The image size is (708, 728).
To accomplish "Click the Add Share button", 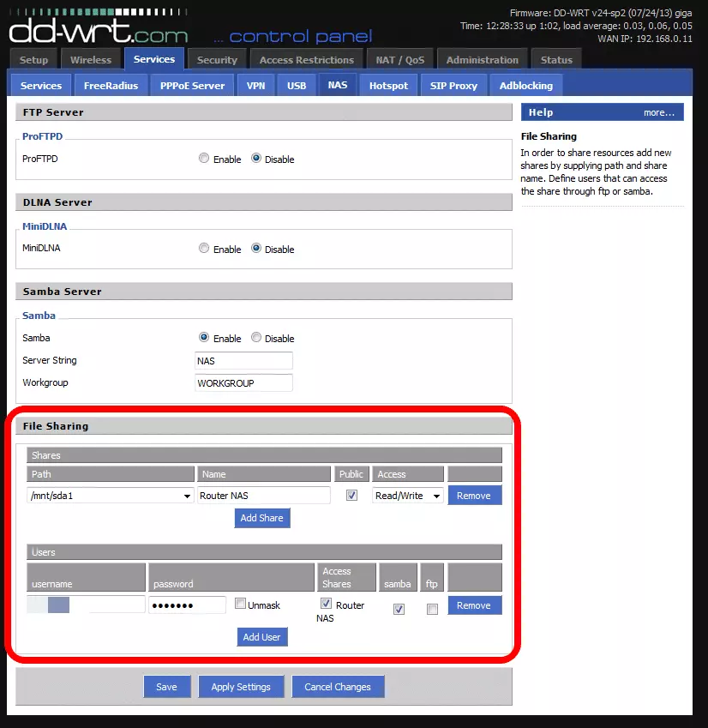I will [x=262, y=518].
